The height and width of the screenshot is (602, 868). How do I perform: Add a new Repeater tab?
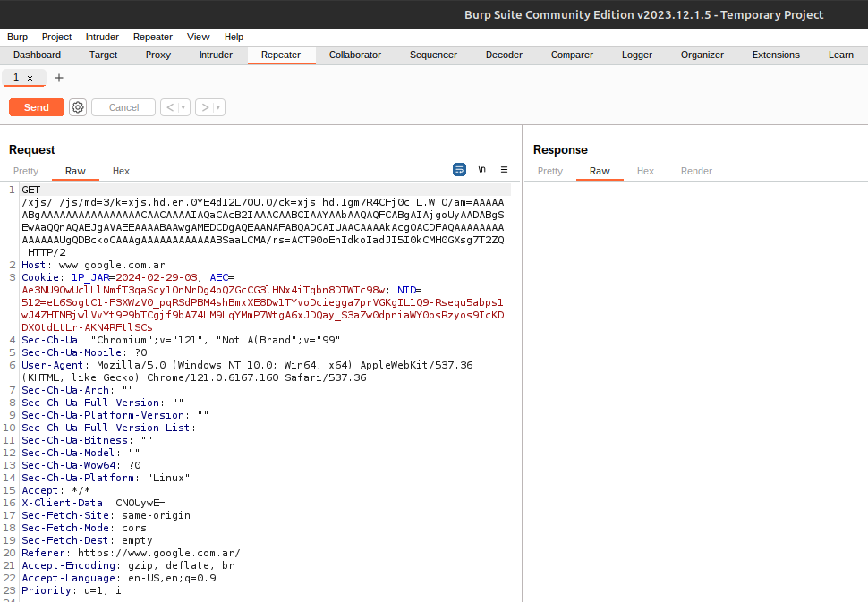pos(59,78)
